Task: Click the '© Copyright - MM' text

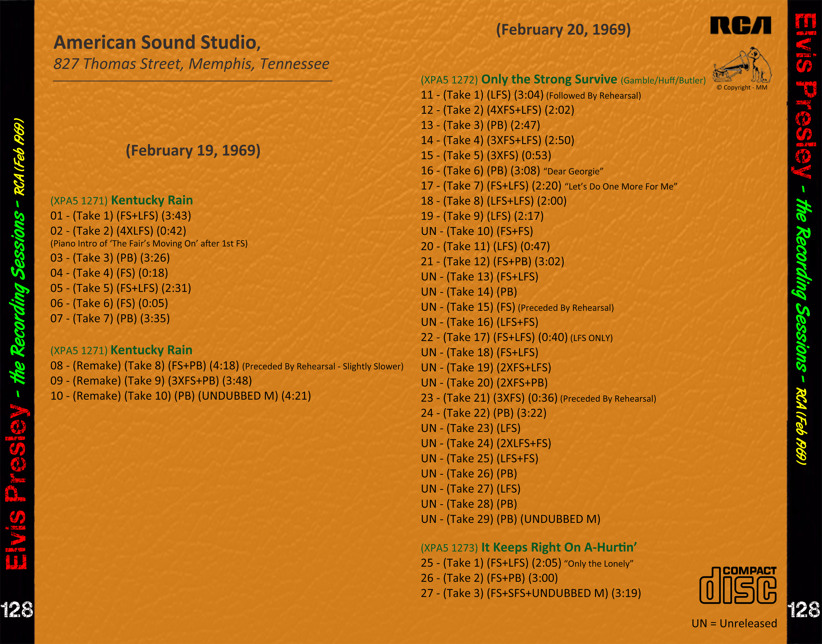Action: pyautogui.click(x=742, y=87)
